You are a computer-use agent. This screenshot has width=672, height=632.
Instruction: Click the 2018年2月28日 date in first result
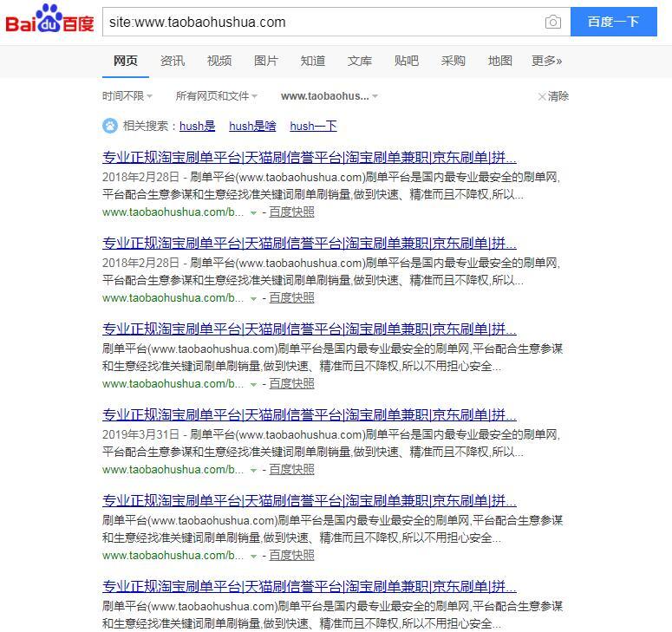coord(140,178)
